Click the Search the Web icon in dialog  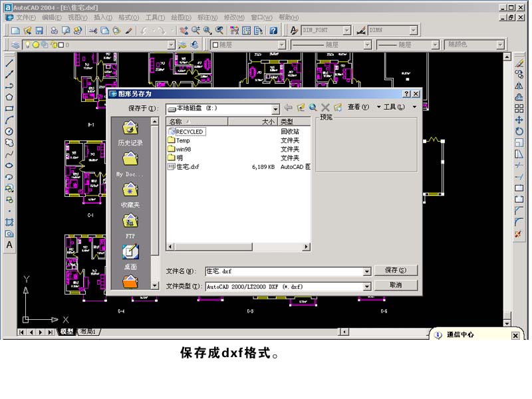coord(313,108)
